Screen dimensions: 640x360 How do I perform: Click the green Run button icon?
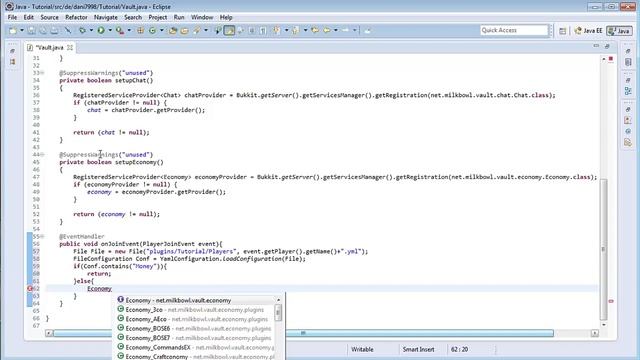click(x=101, y=31)
